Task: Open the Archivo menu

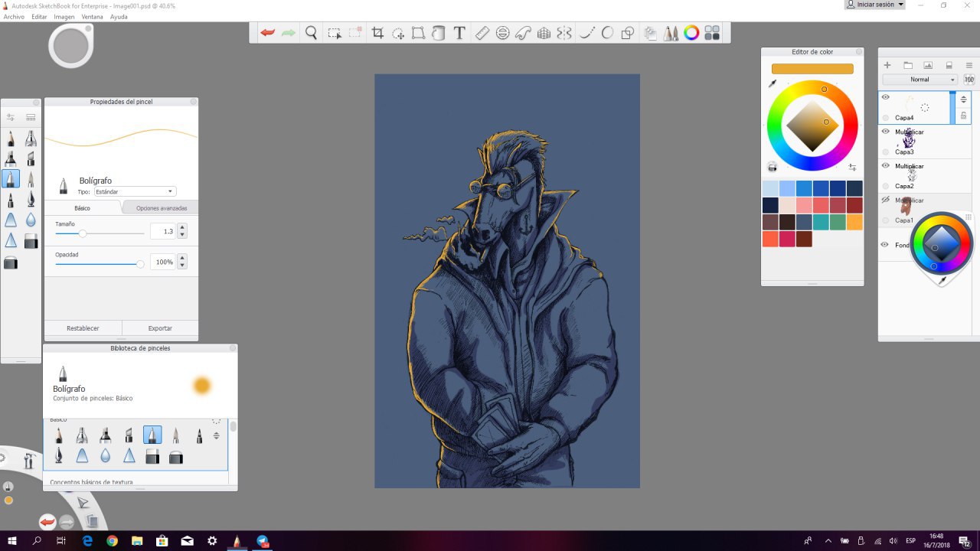Action: 14,16
